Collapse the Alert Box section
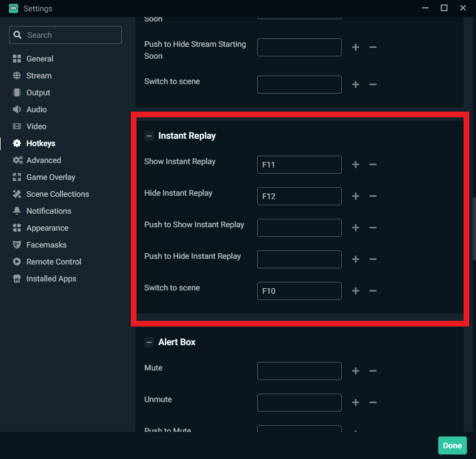Viewport: 476px width, 459px height. pyautogui.click(x=149, y=342)
